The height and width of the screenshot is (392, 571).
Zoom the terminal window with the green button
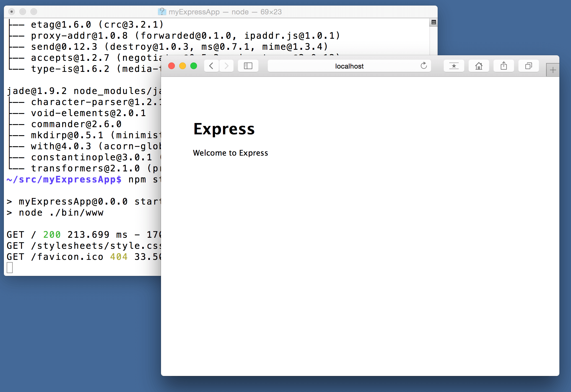(33, 12)
